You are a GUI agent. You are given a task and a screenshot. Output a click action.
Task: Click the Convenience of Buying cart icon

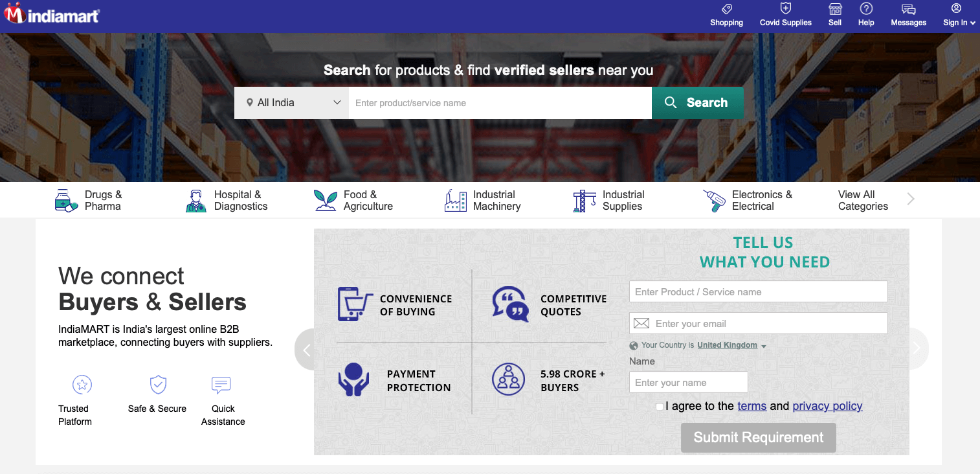click(x=355, y=304)
